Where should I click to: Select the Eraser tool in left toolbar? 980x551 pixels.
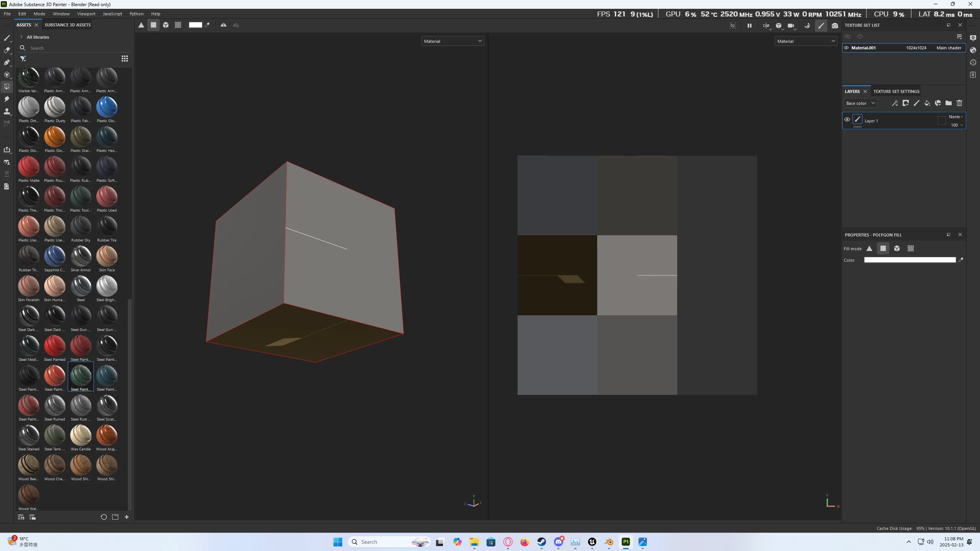7,50
